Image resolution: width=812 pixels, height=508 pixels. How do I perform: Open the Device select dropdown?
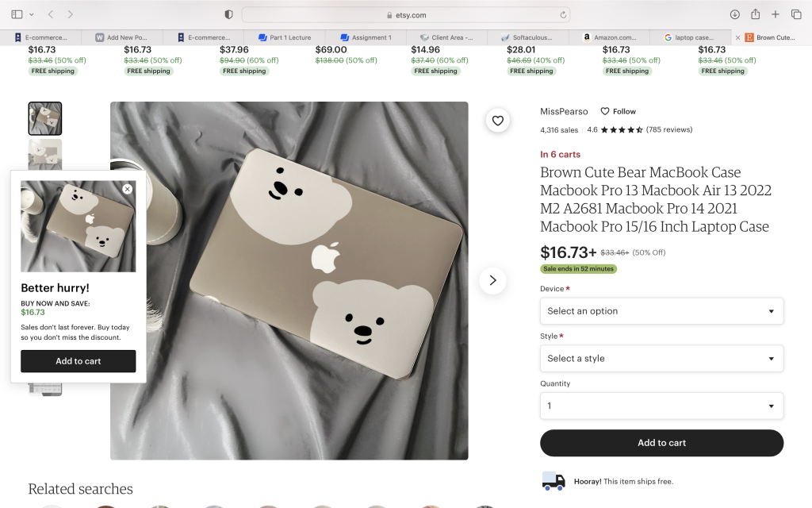point(661,311)
